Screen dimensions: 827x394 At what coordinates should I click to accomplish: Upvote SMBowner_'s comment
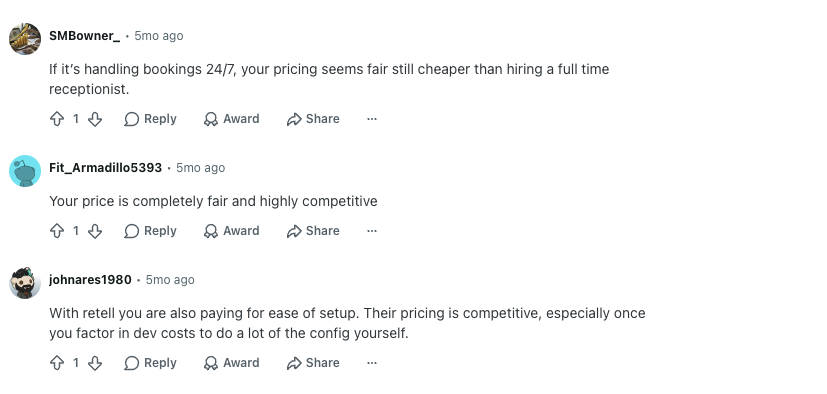pos(57,119)
